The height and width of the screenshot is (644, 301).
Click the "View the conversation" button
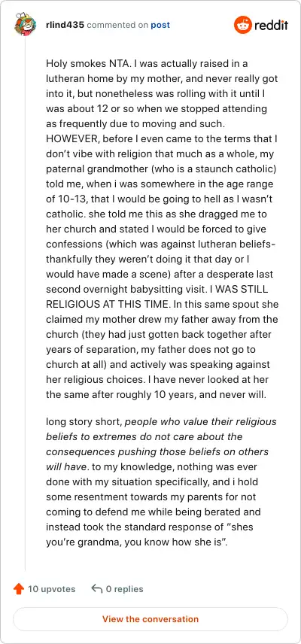pyautogui.click(x=150, y=619)
